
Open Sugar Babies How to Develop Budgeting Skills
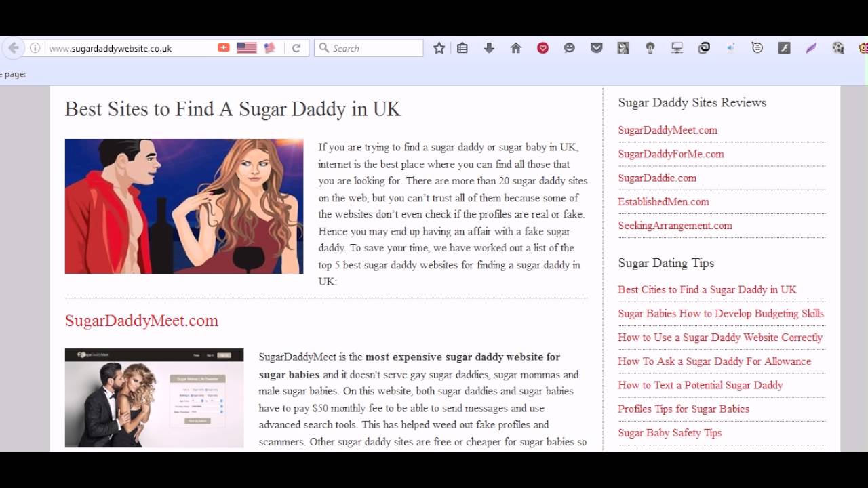point(721,314)
